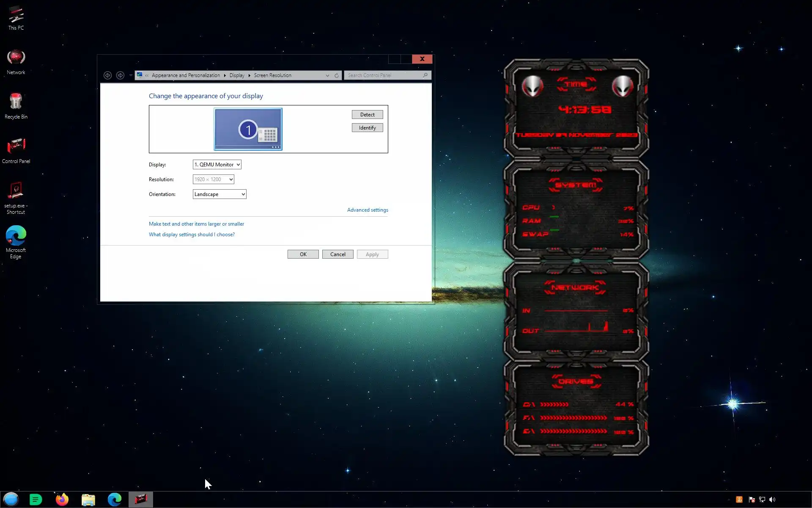Open the Orientation Landscape dropdown
Viewport: 812px width, 508px height.
click(x=219, y=194)
